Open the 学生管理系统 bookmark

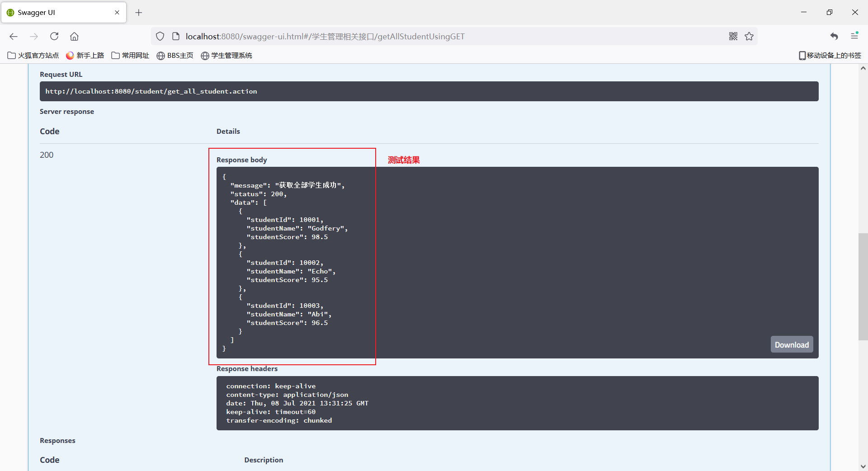226,55
